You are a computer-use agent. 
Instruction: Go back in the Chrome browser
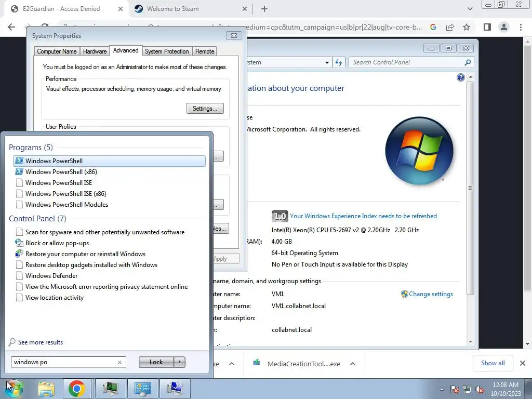coord(11,27)
